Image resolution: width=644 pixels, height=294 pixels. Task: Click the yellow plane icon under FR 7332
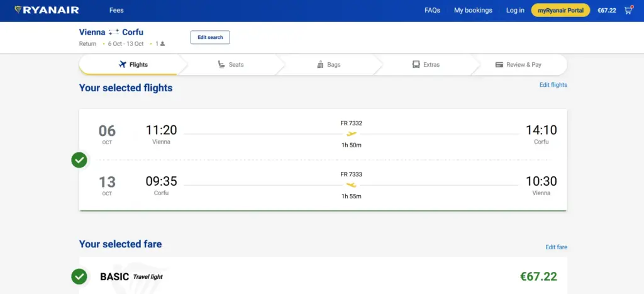click(x=351, y=133)
